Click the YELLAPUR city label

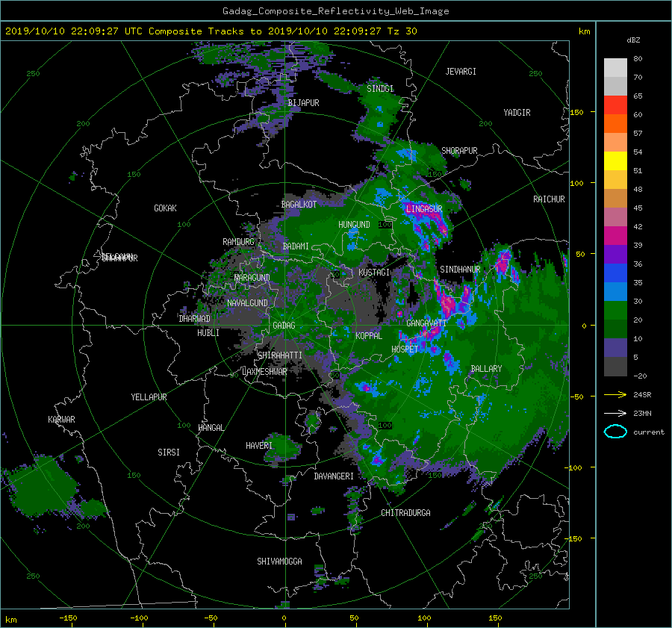[x=149, y=397]
